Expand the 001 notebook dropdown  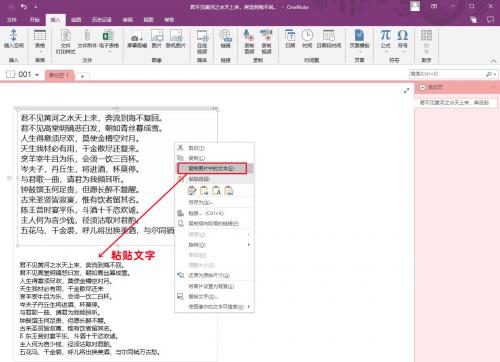[x=37, y=75]
